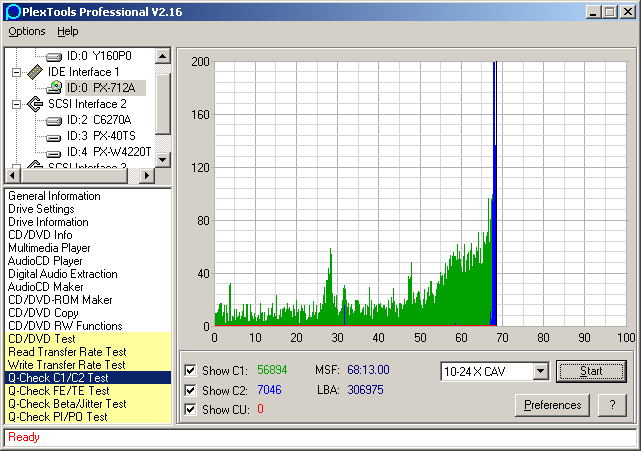This screenshot has width=641, height=451.
Task: Open General Information
Action: pos(54,196)
